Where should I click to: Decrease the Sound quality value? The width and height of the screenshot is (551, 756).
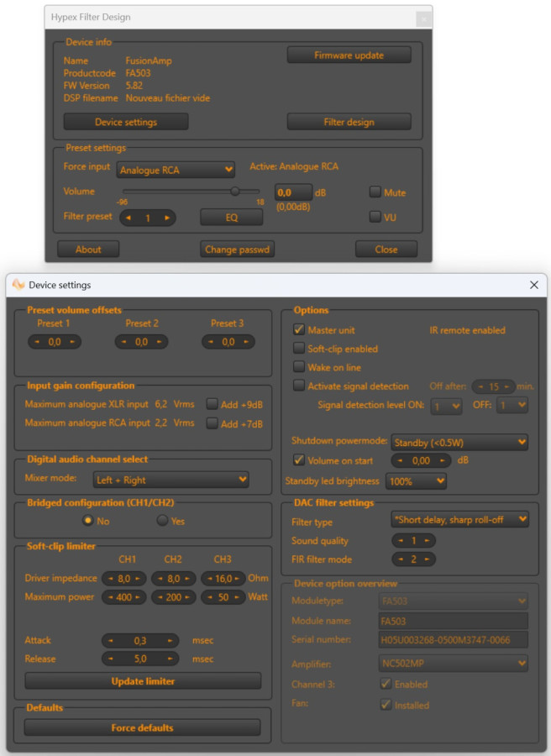click(x=400, y=540)
